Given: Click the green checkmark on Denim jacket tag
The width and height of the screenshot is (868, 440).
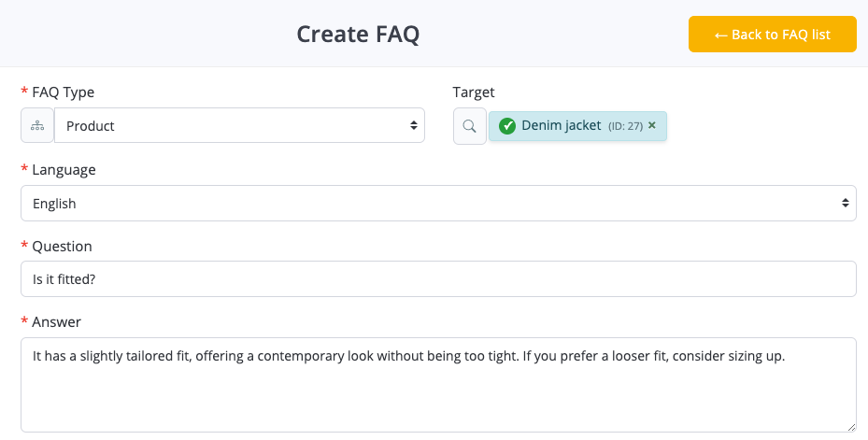Looking at the screenshot, I should (x=507, y=126).
